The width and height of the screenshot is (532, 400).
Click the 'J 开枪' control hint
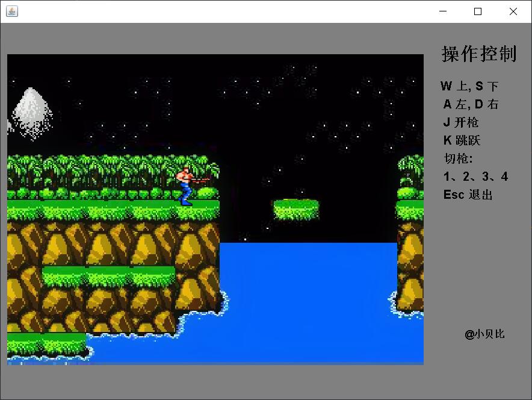tap(461, 122)
